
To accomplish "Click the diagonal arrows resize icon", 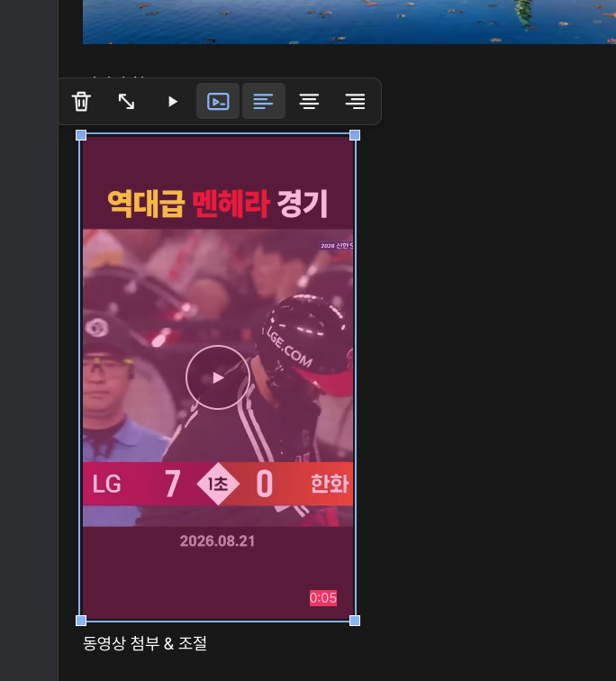I will pyautogui.click(x=126, y=101).
